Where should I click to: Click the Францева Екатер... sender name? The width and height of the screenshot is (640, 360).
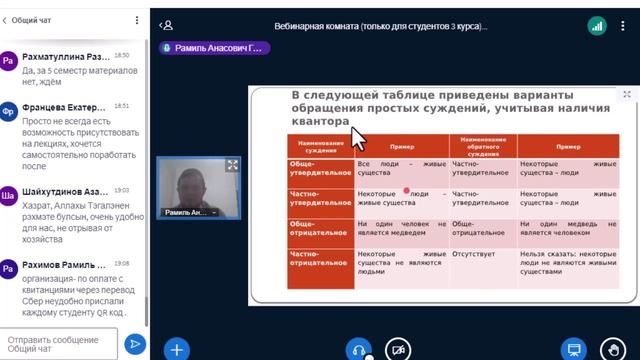point(64,107)
